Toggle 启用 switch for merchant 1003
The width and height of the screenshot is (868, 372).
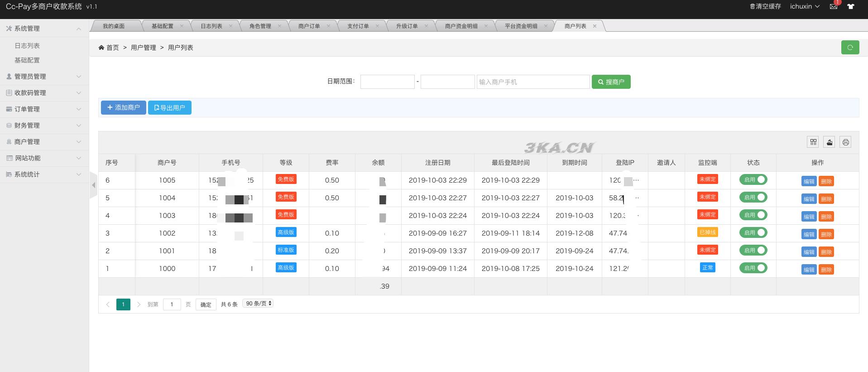click(x=753, y=215)
